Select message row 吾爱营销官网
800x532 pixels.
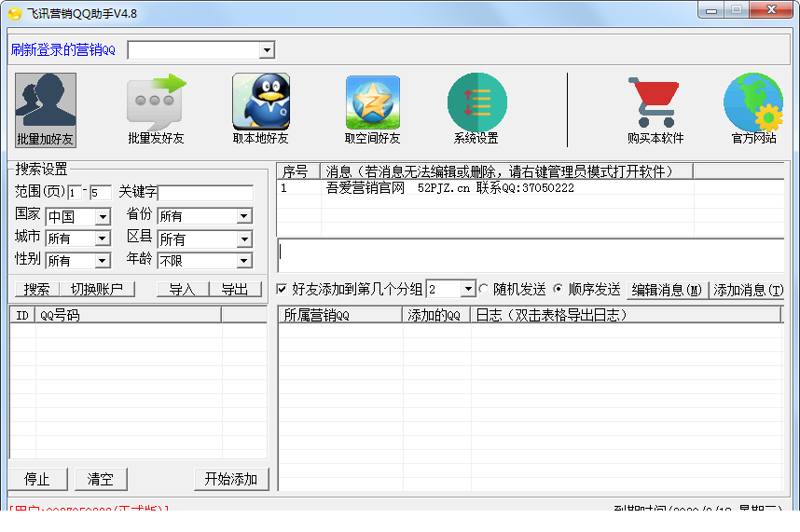[531, 188]
